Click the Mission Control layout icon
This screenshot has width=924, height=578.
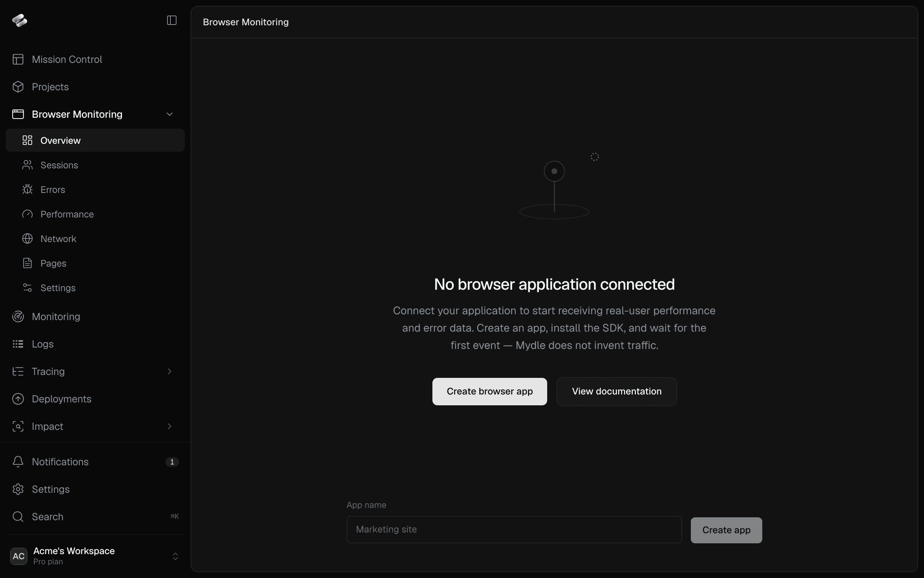(18, 59)
